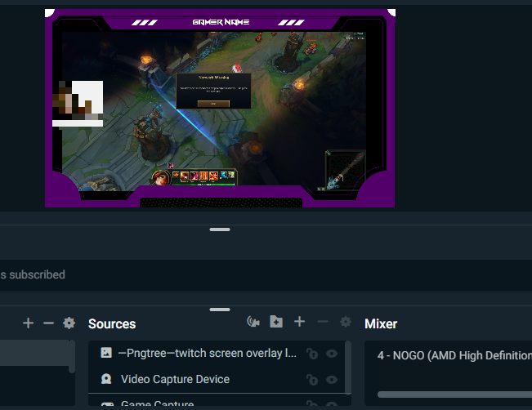This screenshot has width=532, height=410.
Task: Open source properties gear icon
Action: coord(346,322)
